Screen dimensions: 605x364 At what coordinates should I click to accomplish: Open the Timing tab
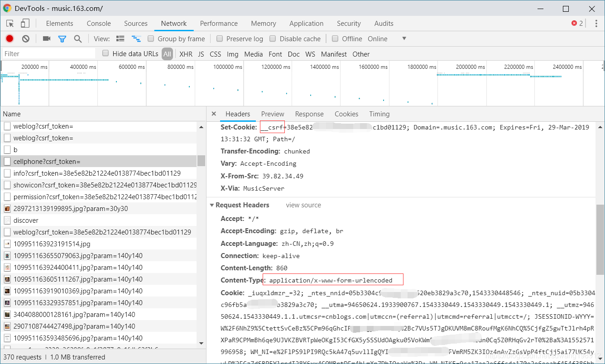pyautogui.click(x=379, y=114)
